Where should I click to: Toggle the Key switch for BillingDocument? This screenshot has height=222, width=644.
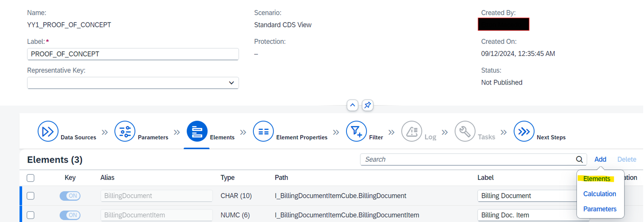tap(70, 196)
